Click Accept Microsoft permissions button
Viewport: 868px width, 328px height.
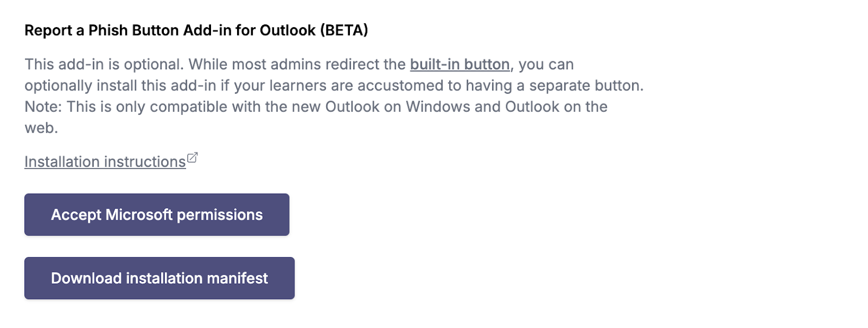pos(157,215)
